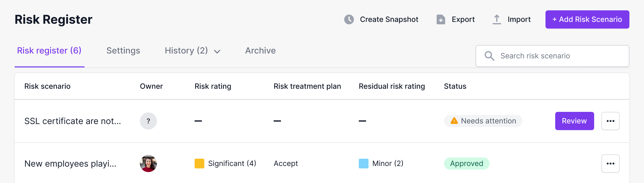Click the Create Snapshot clock icon

pyautogui.click(x=349, y=19)
